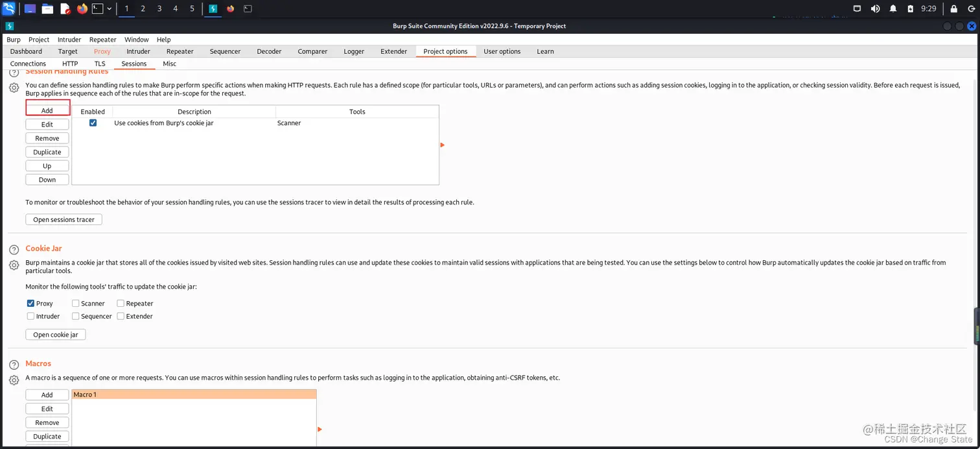Click the Burp Suite title bar icon
The height and width of the screenshot is (449, 980).
(10, 26)
